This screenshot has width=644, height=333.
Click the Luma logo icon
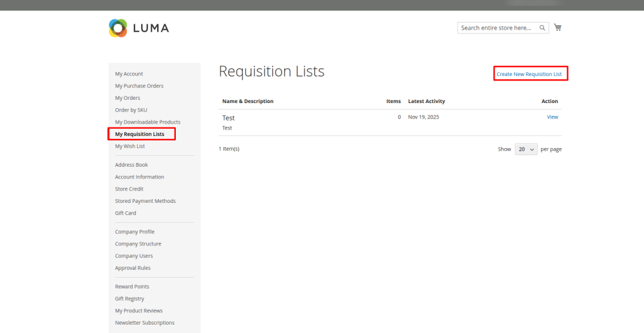click(x=118, y=28)
